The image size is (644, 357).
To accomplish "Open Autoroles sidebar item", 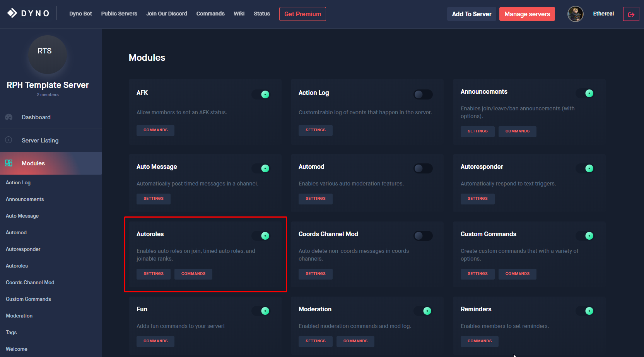I will pos(17,266).
